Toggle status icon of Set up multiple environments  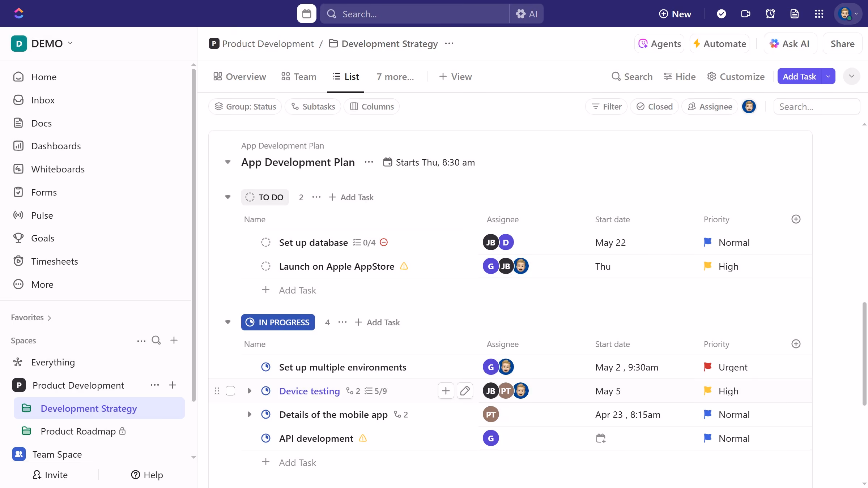[x=266, y=367]
